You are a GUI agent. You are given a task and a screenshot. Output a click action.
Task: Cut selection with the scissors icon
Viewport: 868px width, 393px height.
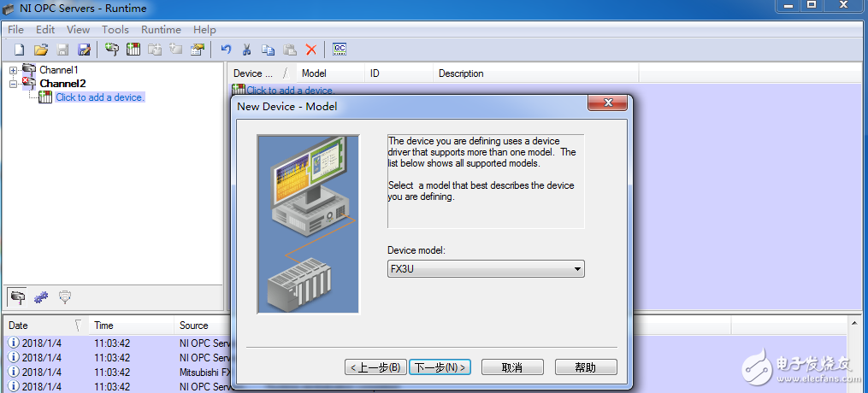[x=247, y=50]
